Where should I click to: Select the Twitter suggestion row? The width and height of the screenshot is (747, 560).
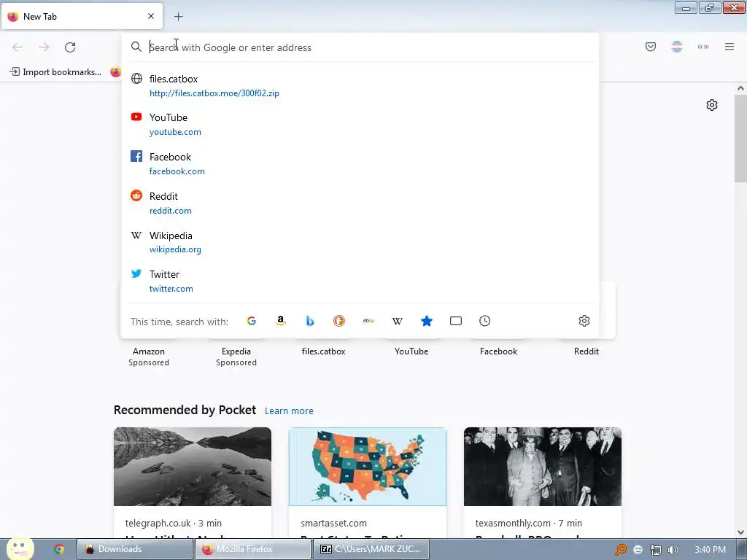360,281
